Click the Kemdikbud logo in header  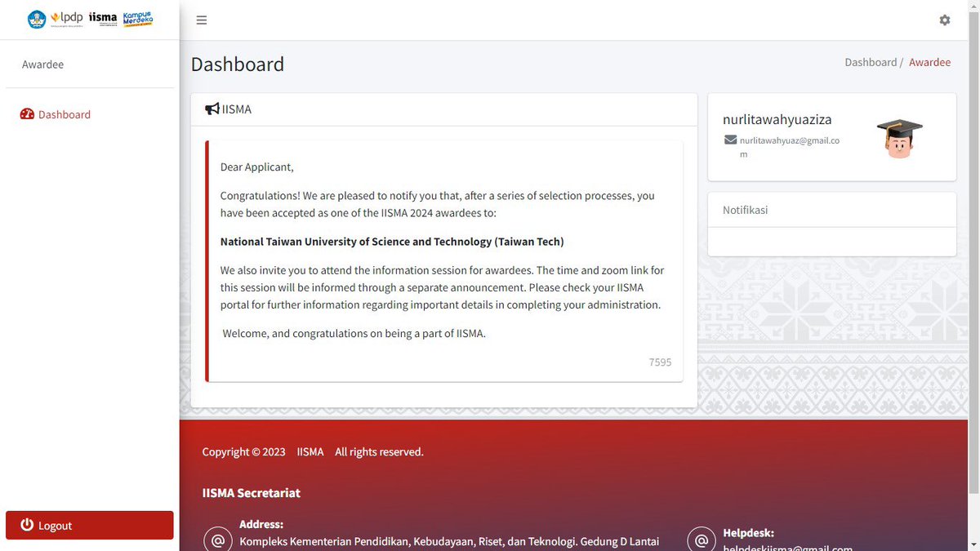coord(37,19)
